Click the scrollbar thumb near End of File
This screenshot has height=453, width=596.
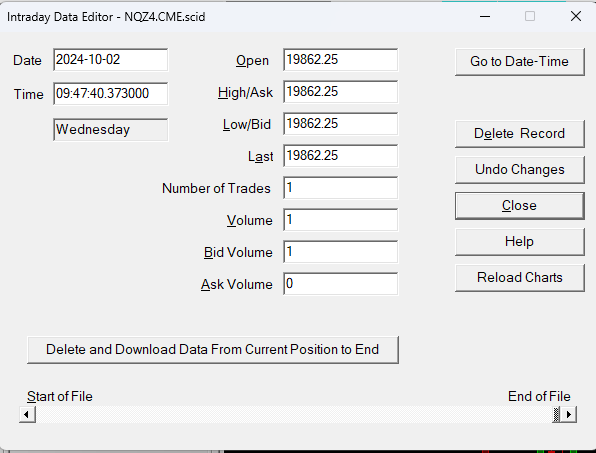556,414
